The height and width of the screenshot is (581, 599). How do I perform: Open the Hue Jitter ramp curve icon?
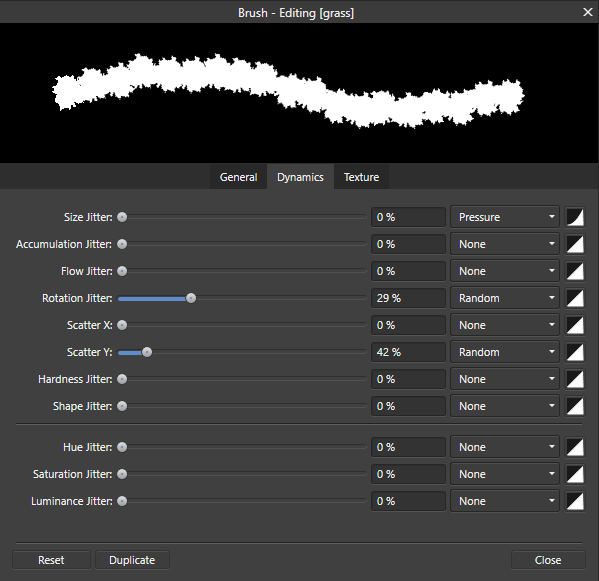point(575,447)
